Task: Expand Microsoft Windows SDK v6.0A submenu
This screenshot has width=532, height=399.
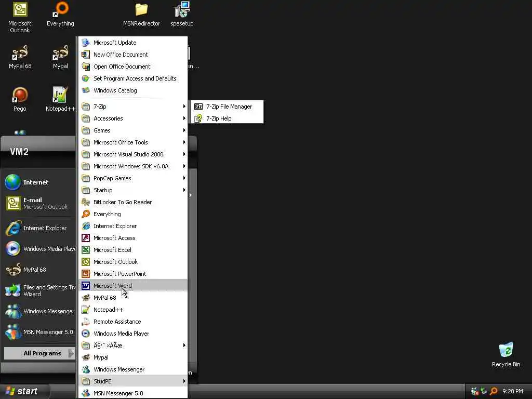Action: point(133,166)
